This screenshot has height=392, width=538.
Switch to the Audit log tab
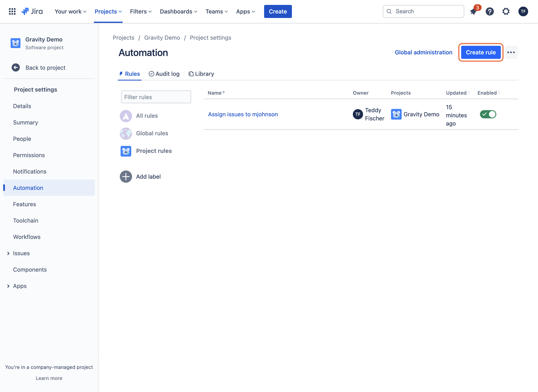(164, 74)
